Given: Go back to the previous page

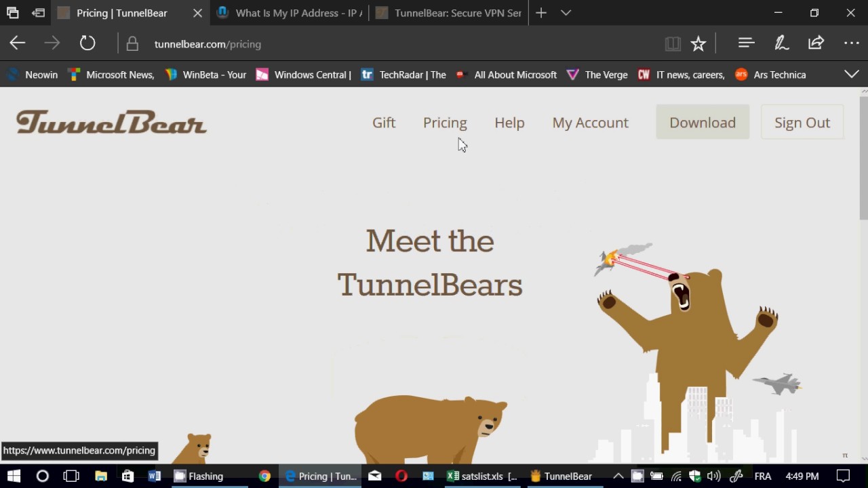Looking at the screenshot, I should pyautogui.click(x=18, y=44).
